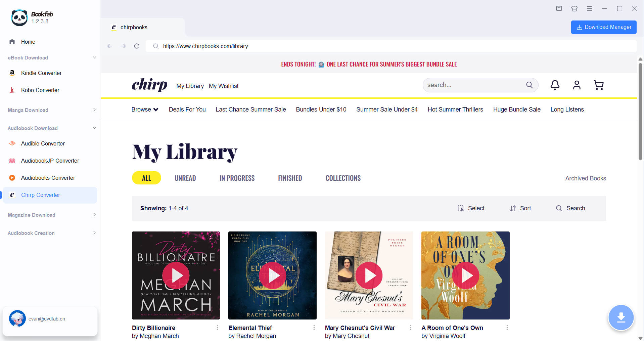Open Archived Books link
644x341 pixels.
point(586,178)
